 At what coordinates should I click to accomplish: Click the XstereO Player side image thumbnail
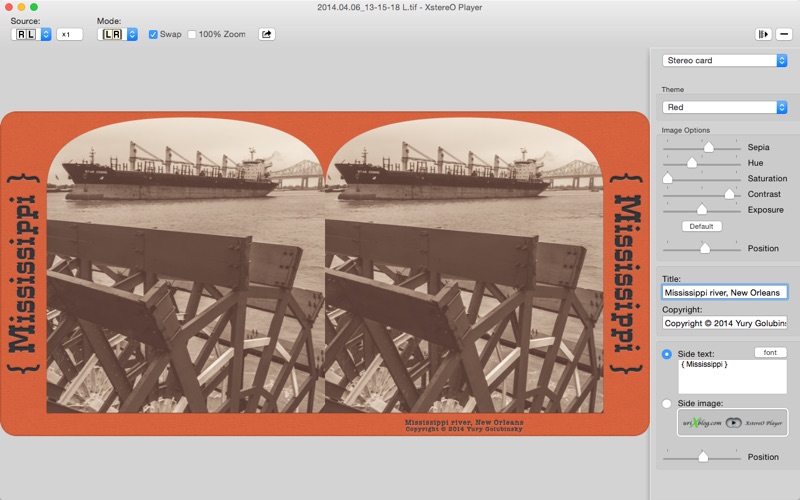[732, 422]
